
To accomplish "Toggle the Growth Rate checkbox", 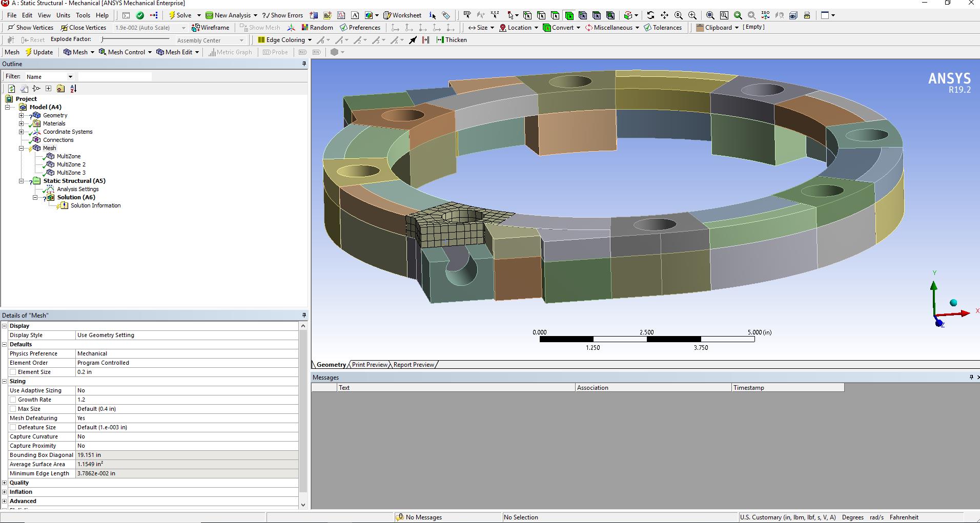I will (13, 400).
